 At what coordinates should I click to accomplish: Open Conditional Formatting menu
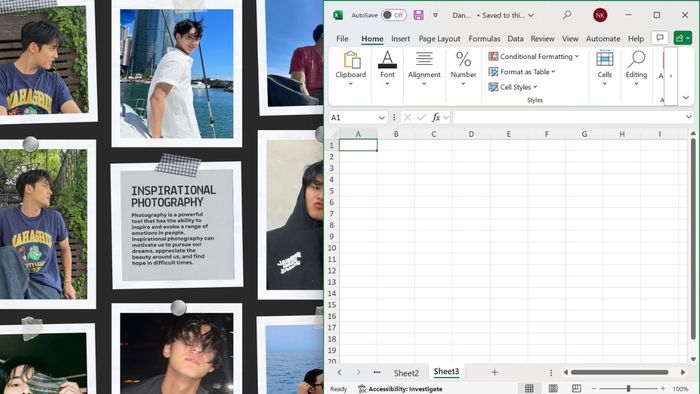[533, 57]
